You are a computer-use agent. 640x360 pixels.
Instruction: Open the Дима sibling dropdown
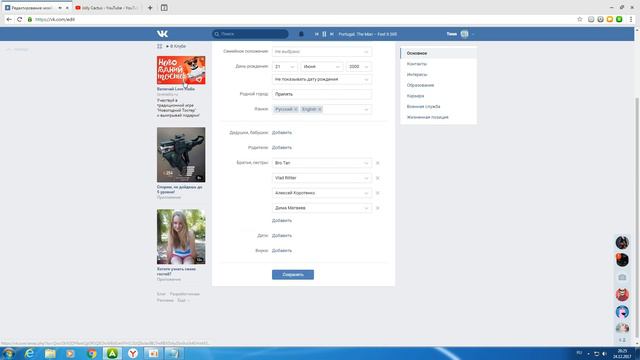coord(322,208)
